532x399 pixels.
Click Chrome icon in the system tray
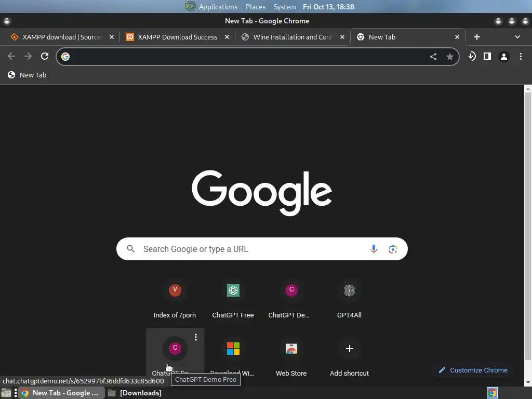492,393
